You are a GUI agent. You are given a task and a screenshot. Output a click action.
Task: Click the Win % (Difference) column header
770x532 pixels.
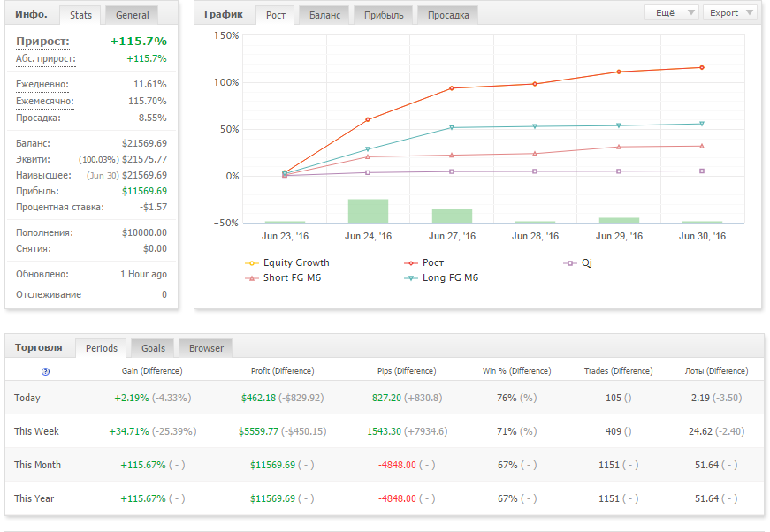click(x=516, y=371)
